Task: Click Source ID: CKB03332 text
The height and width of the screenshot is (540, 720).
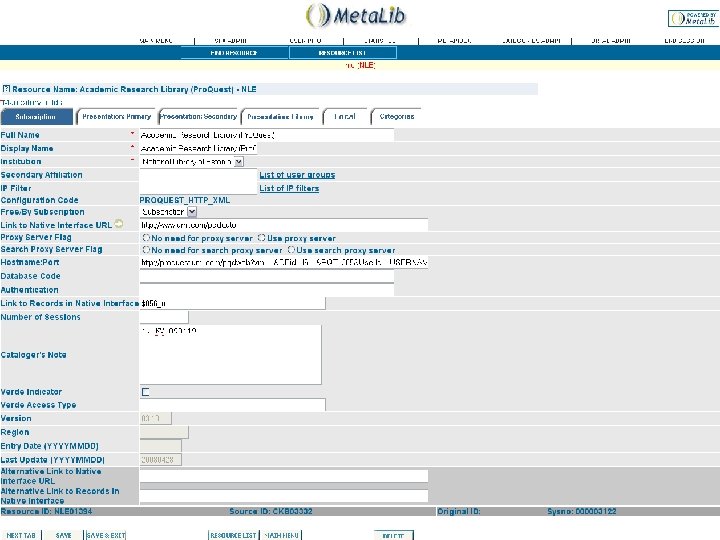Action: [x=271, y=511]
